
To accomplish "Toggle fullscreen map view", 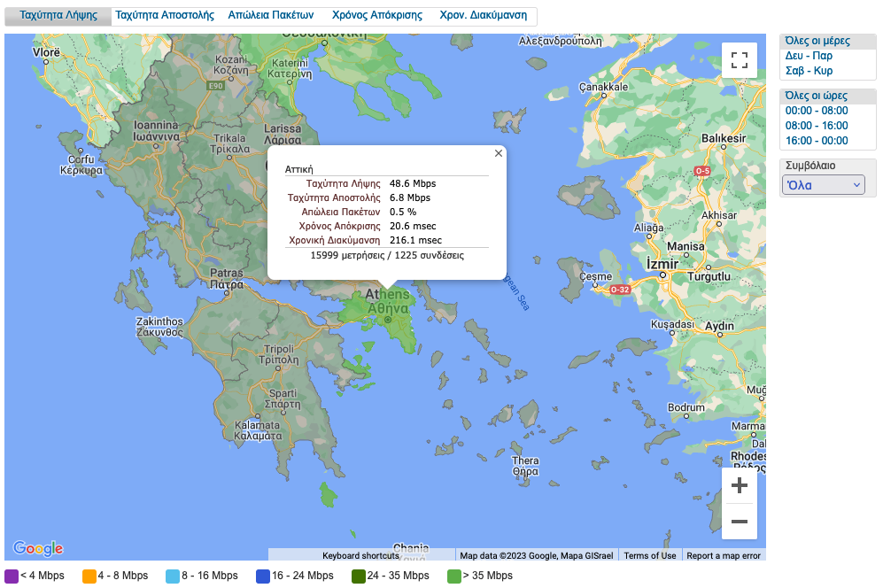I will click(739, 59).
